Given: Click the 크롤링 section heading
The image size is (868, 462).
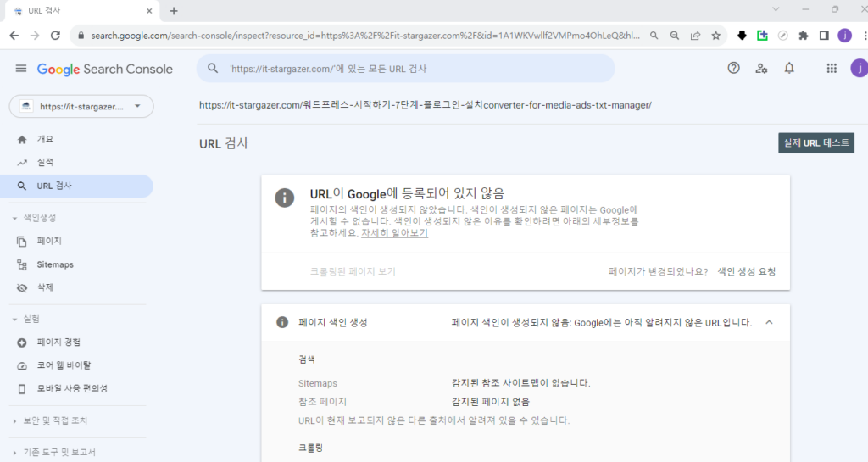Looking at the screenshot, I should (x=310, y=448).
